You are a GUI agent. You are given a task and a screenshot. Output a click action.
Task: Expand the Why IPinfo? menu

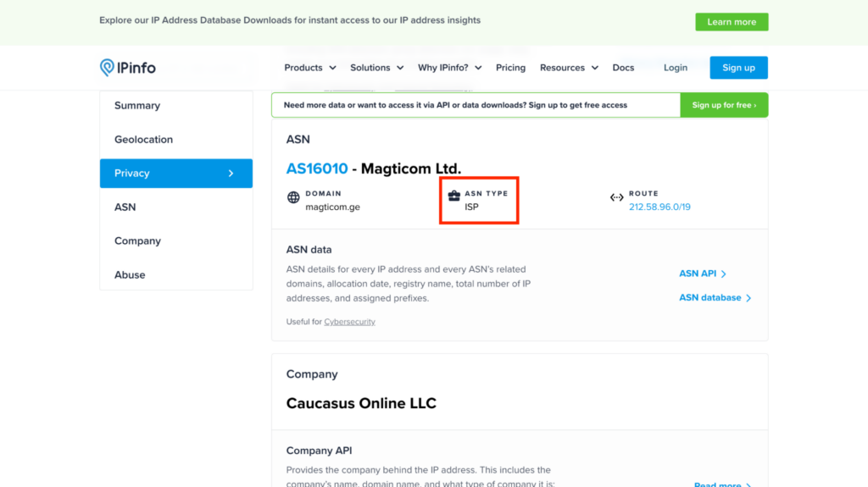(449, 68)
